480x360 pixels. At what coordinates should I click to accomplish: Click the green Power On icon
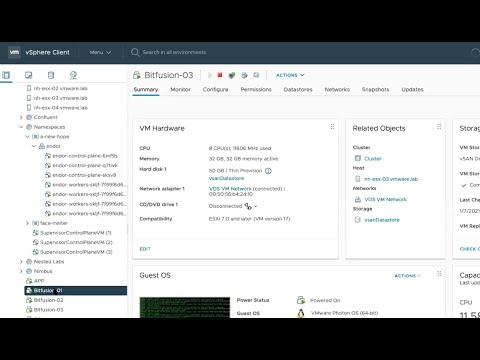210,75
